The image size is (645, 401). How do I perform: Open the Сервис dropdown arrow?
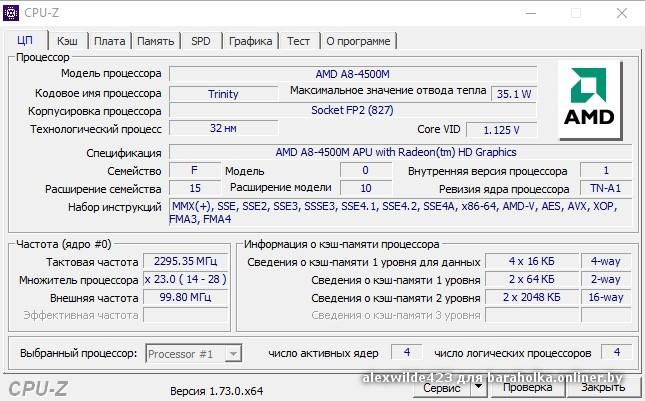[x=478, y=387]
